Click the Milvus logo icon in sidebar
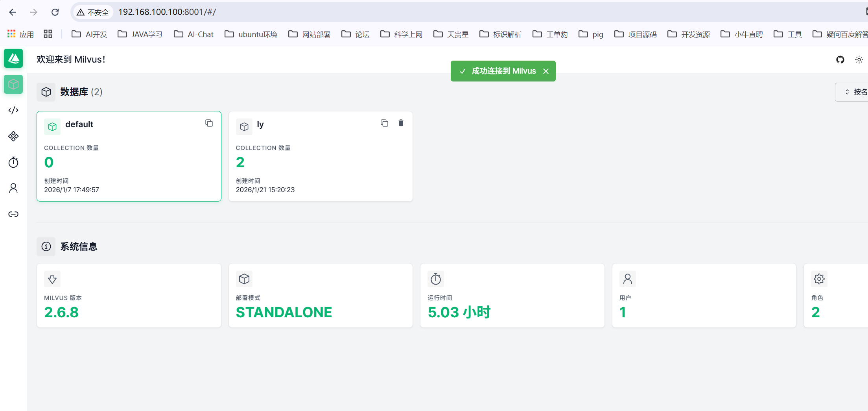868x411 pixels. [x=13, y=58]
